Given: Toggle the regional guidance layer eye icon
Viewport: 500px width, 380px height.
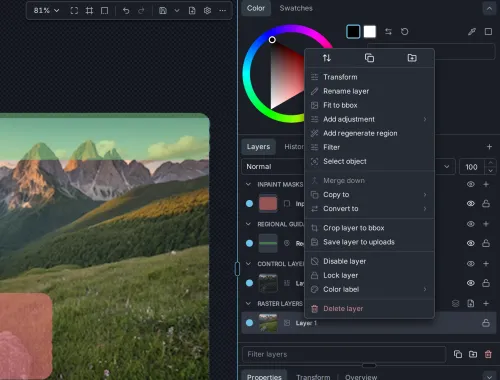Looking at the screenshot, I should tap(471, 243).
